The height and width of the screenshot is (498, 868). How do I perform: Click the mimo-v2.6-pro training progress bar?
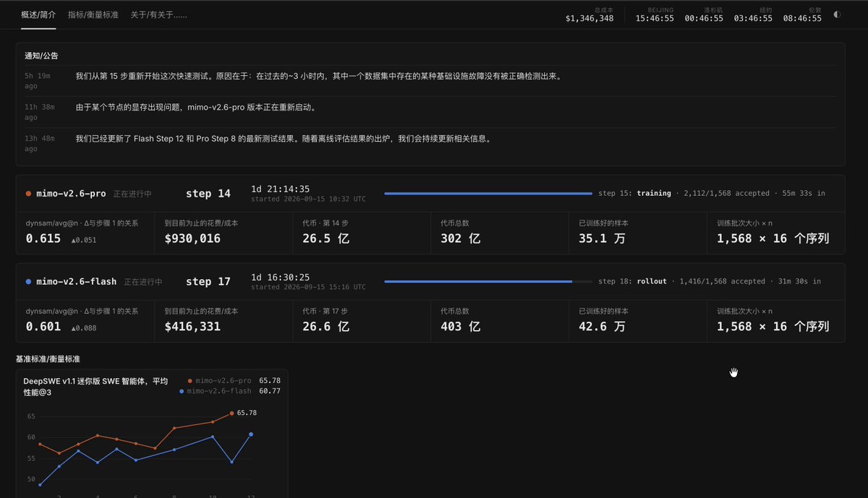[488, 194]
